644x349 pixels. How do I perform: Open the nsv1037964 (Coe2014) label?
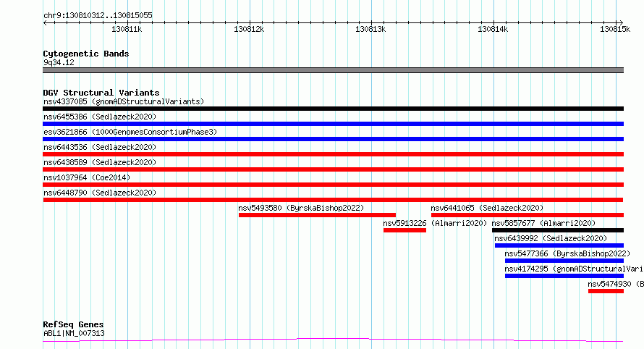click(87, 177)
